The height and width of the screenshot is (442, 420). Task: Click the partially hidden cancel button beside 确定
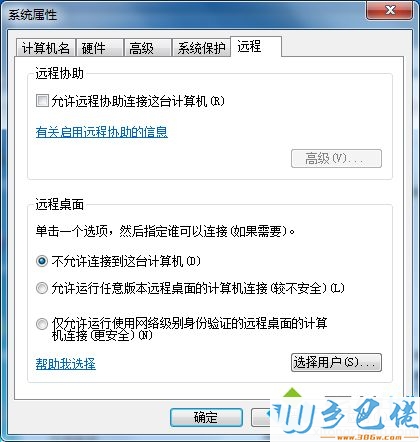(x=261, y=417)
